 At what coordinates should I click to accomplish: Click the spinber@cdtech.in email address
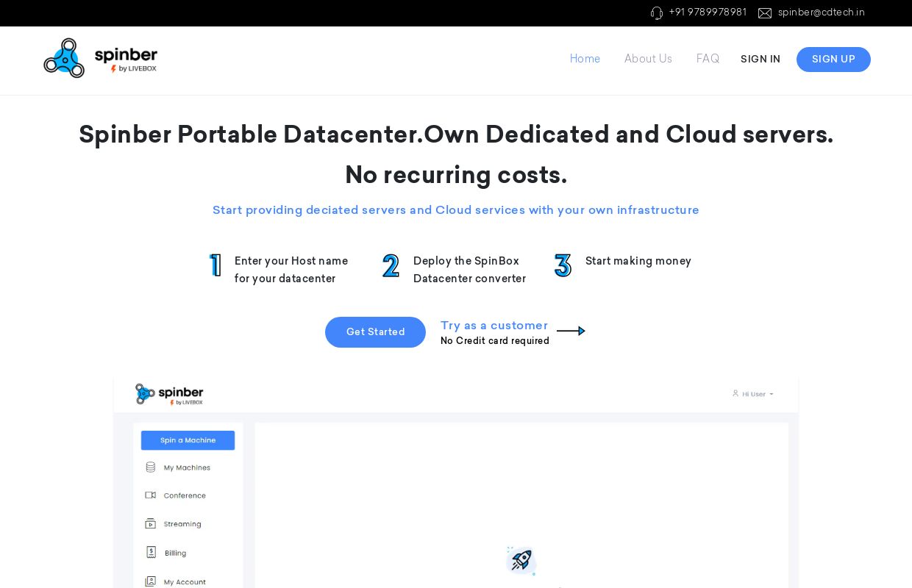click(x=822, y=12)
